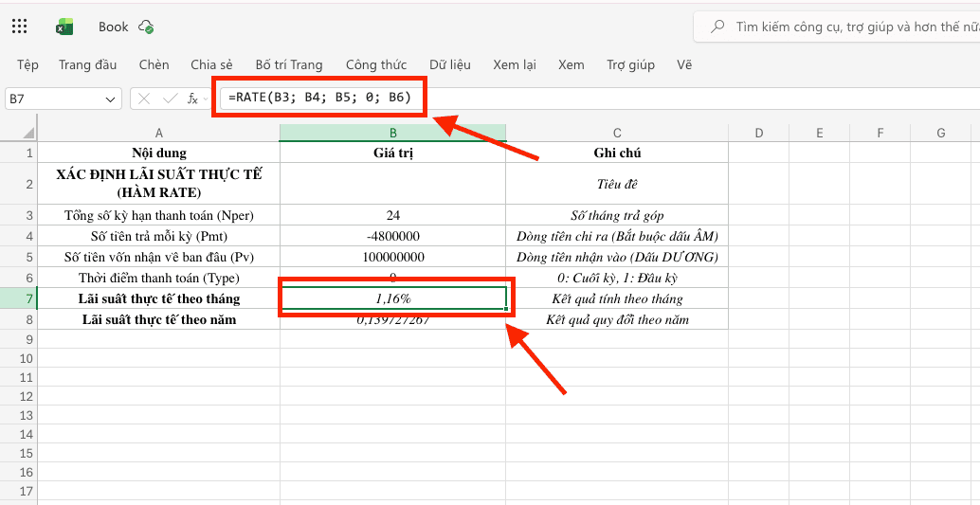Open the Vẽ tab
The image size is (980, 505).
click(x=684, y=65)
